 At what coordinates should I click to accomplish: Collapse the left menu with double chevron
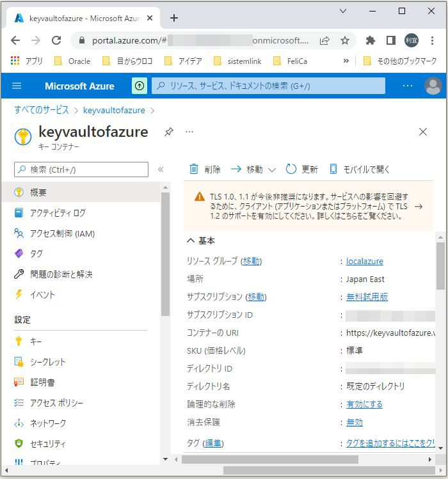coord(161,169)
